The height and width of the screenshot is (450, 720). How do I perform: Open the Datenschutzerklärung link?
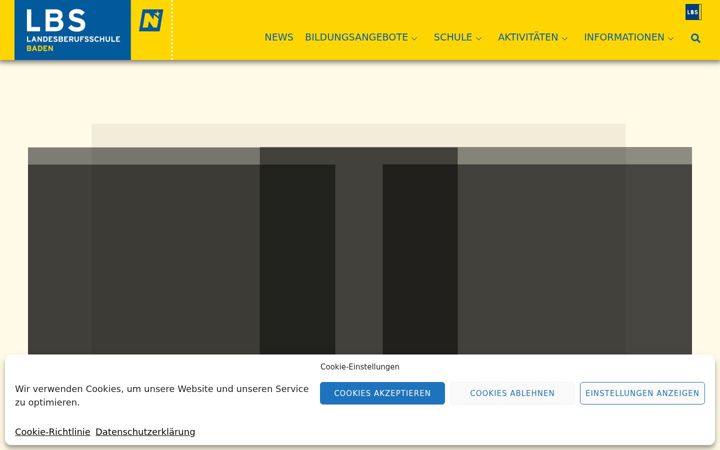coord(145,432)
